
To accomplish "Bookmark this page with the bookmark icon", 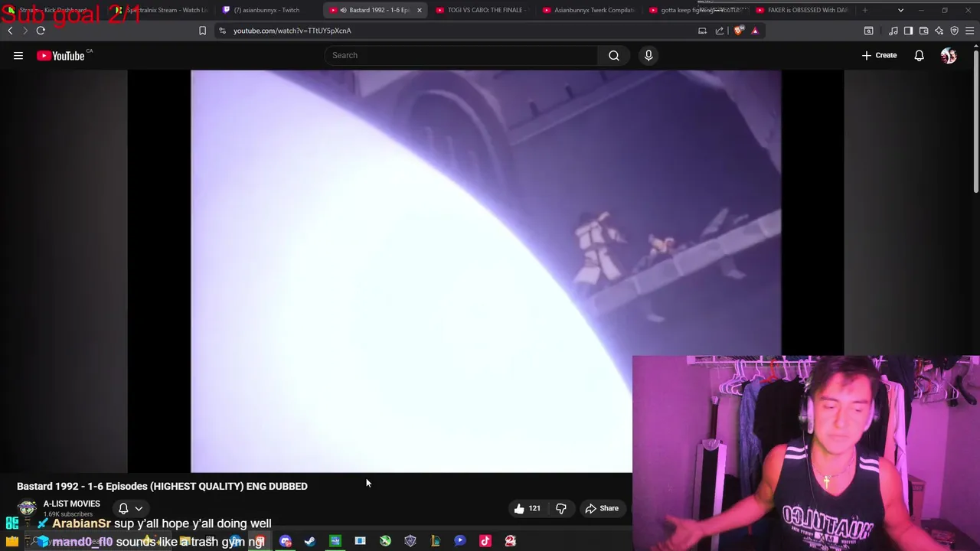I will click(x=202, y=31).
